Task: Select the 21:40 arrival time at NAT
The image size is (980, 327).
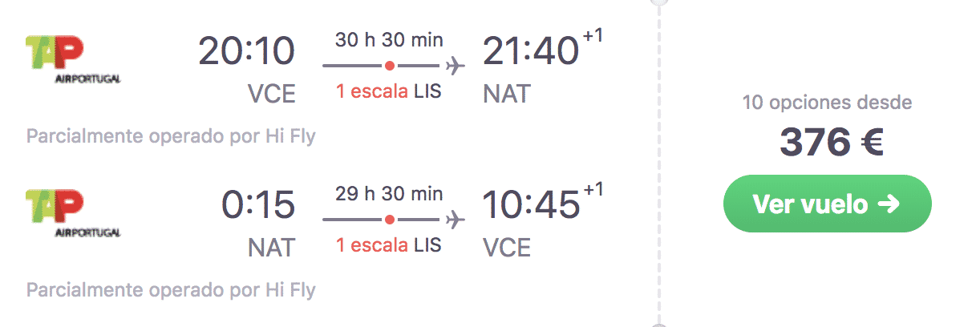Action: point(531,52)
